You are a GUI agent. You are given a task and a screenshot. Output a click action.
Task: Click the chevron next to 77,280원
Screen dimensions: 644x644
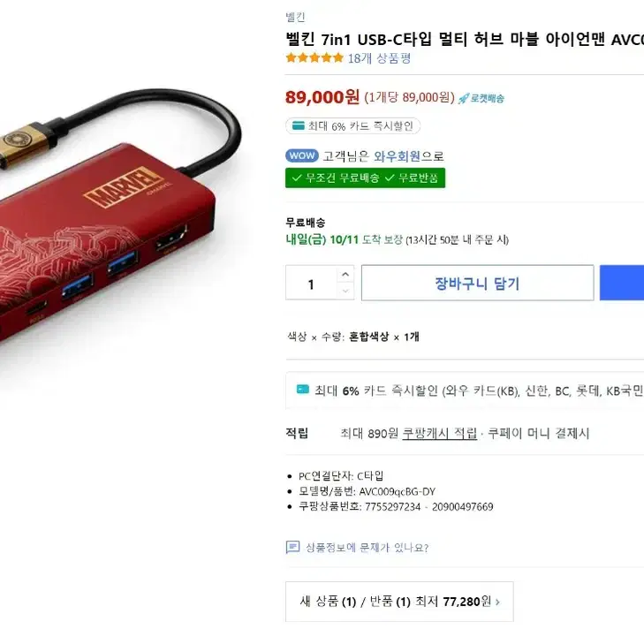tap(497, 602)
